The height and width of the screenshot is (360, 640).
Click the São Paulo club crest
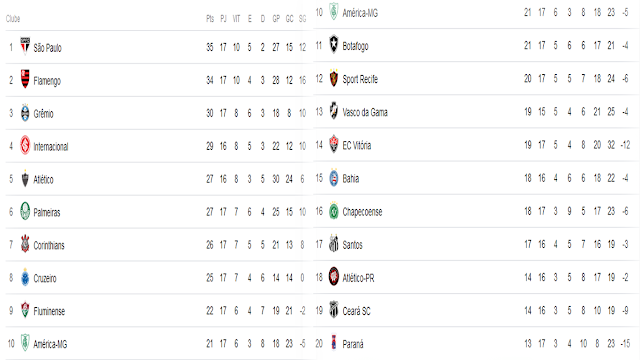click(25, 46)
